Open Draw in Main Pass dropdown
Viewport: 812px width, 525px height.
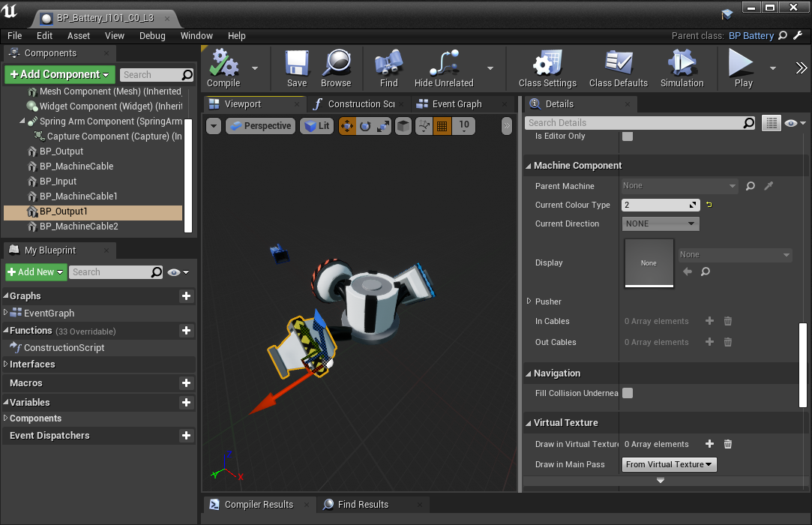pos(669,464)
